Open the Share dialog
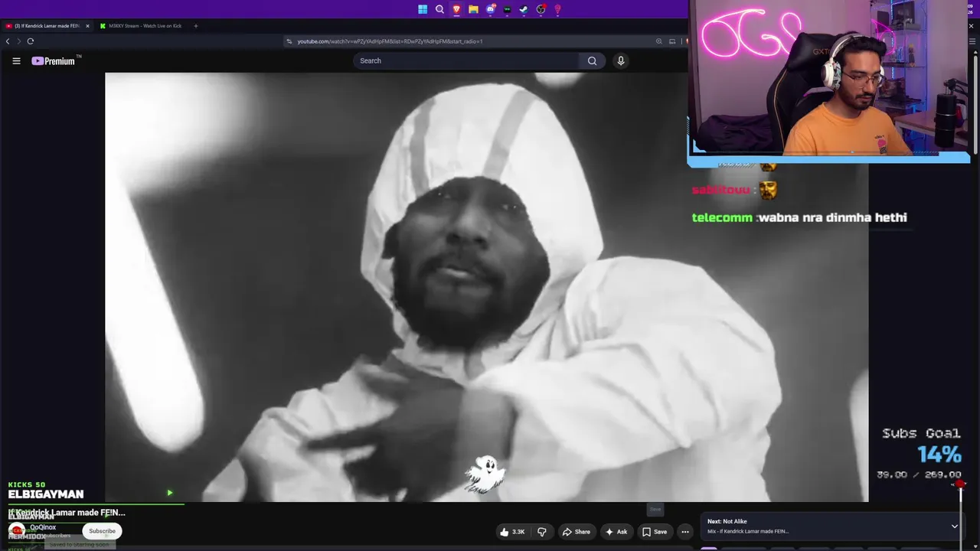Screen dimensions: 980x551 point(576,532)
